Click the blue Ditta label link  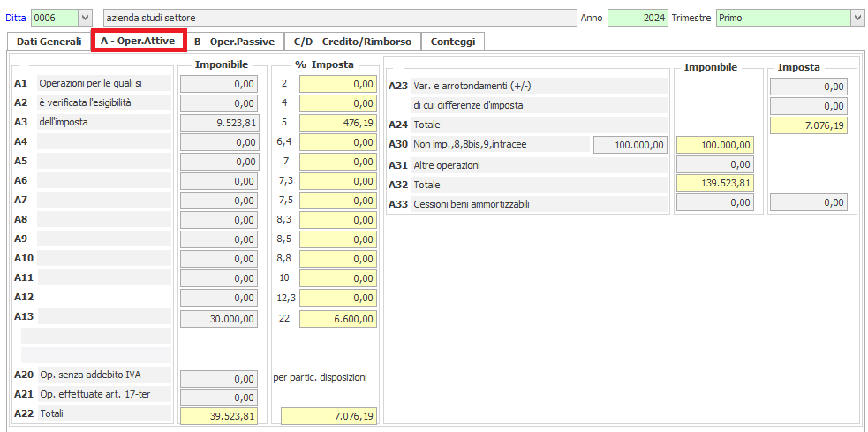pyautogui.click(x=17, y=18)
